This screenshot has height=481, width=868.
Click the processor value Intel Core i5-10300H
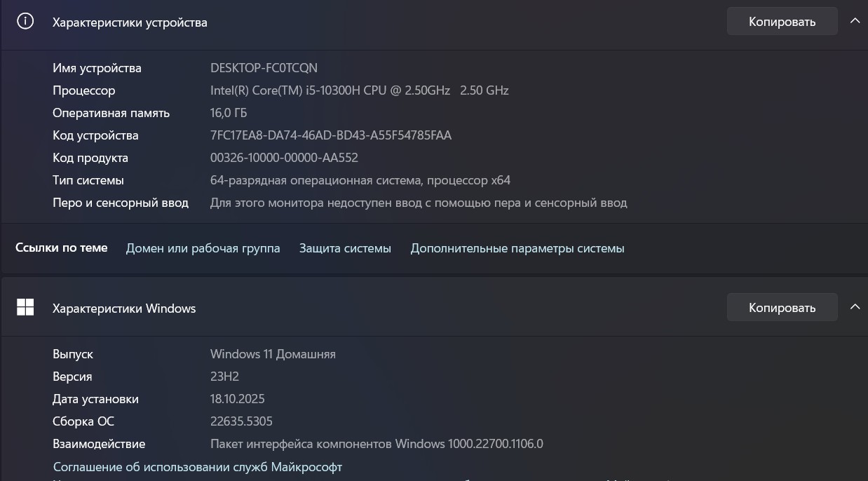click(360, 90)
